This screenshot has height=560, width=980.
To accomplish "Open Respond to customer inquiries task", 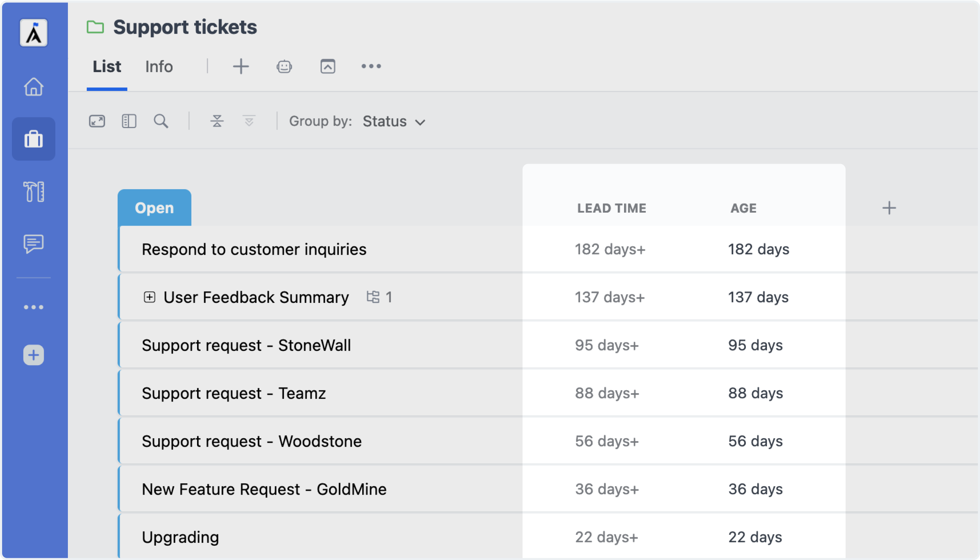I will [x=254, y=249].
